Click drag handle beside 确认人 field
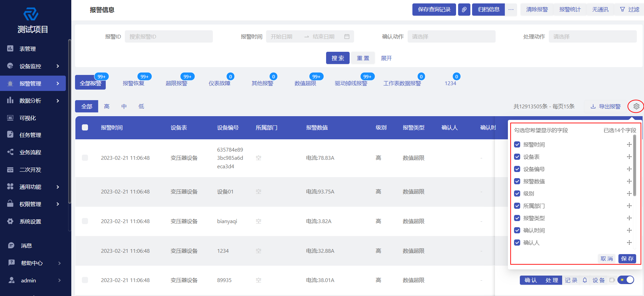 (629, 243)
